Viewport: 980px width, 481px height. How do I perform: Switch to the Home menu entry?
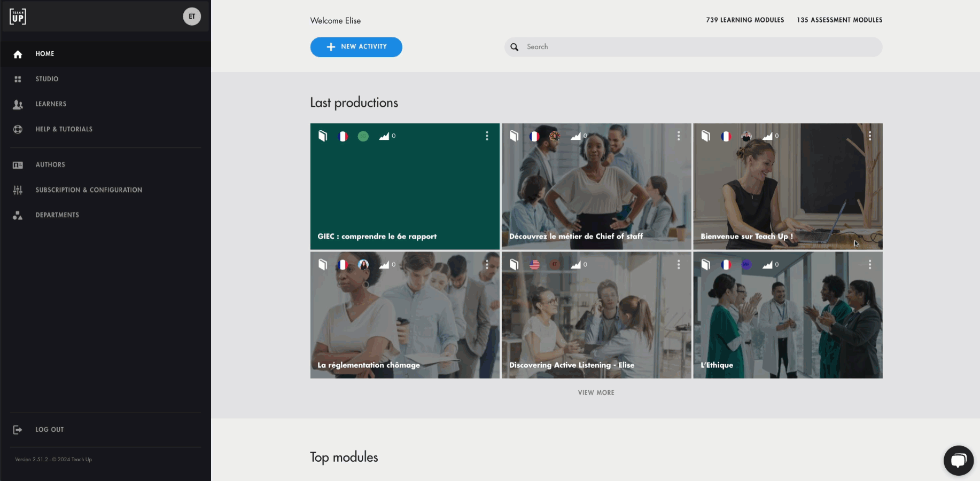click(x=45, y=53)
